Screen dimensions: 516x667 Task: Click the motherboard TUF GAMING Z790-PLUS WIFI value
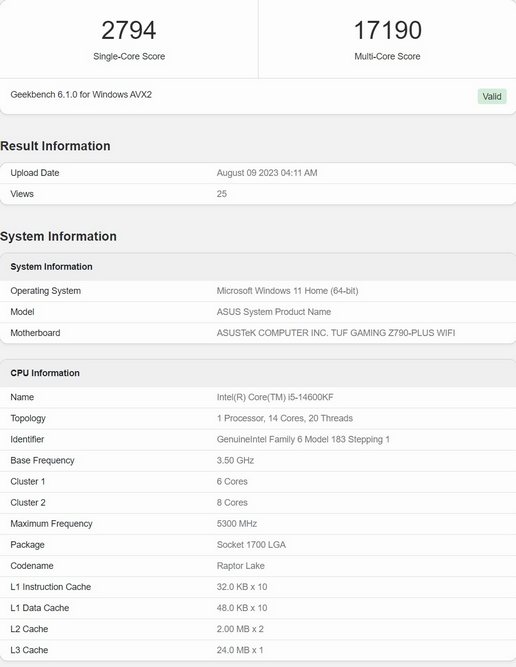336,333
